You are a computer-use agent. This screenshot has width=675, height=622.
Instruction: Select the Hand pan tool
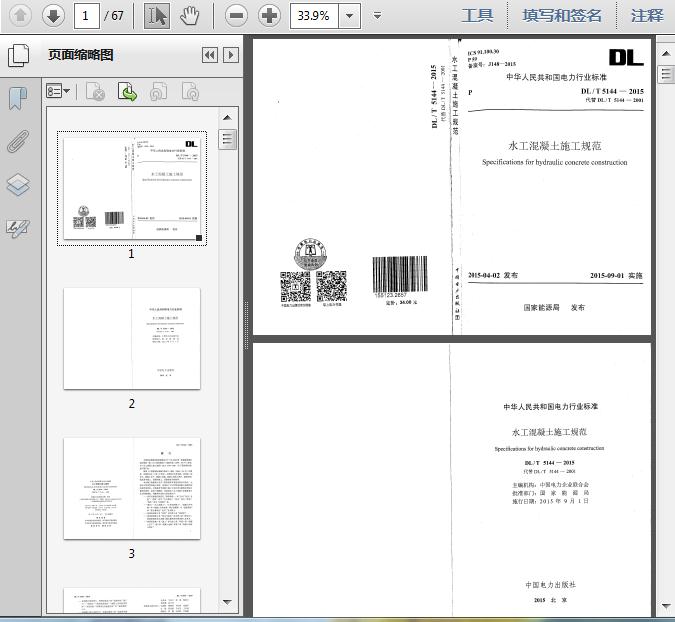190,15
